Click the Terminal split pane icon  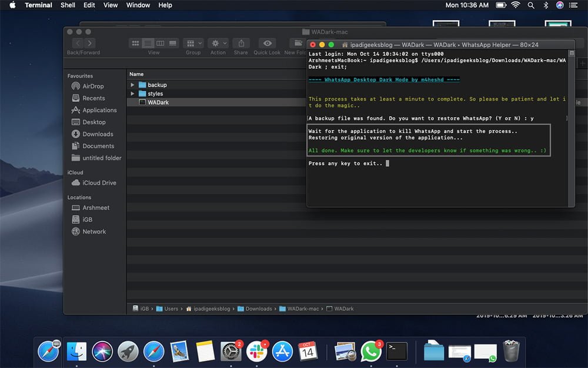pos(572,54)
